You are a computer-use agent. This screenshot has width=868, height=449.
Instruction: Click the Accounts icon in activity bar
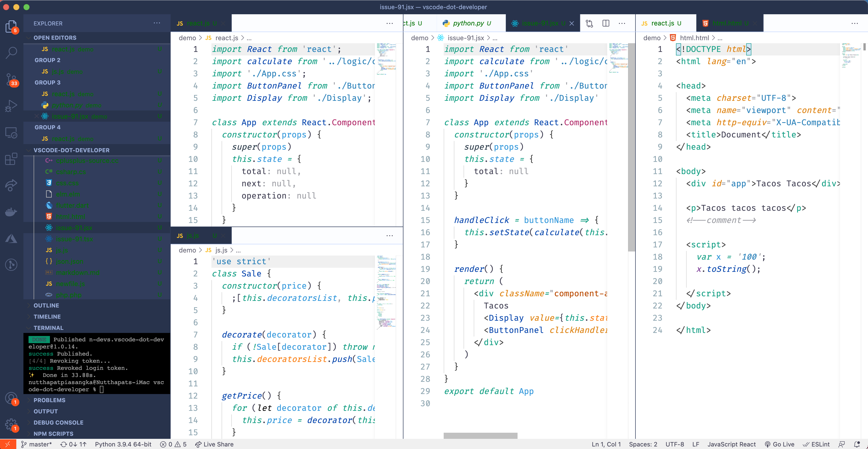point(11,398)
